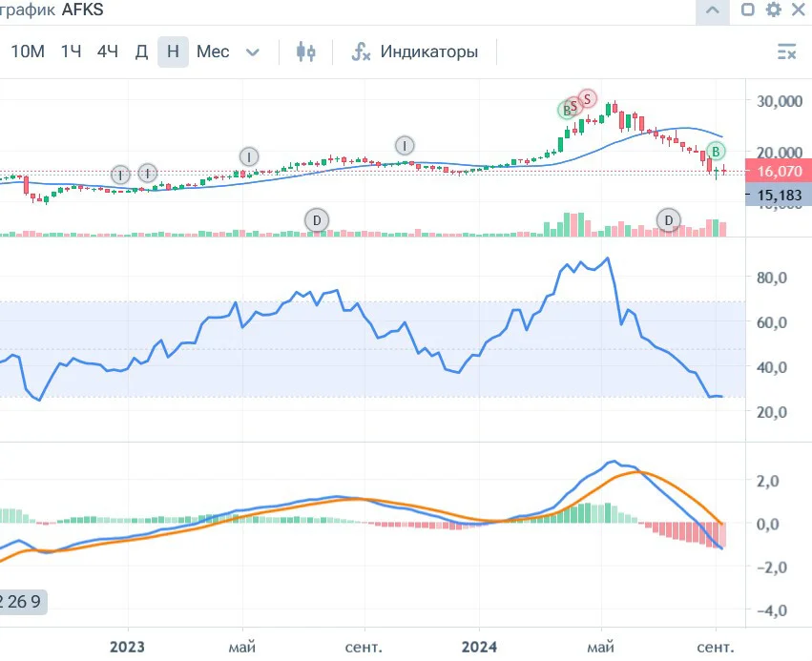Screen dimensions: 812x661
Task: Click the list-clear icon at toolbar right
Action: point(786,52)
